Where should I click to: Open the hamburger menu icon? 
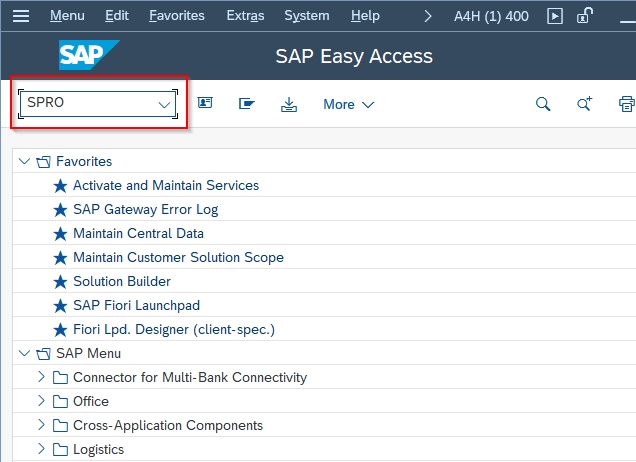coord(22,16)
